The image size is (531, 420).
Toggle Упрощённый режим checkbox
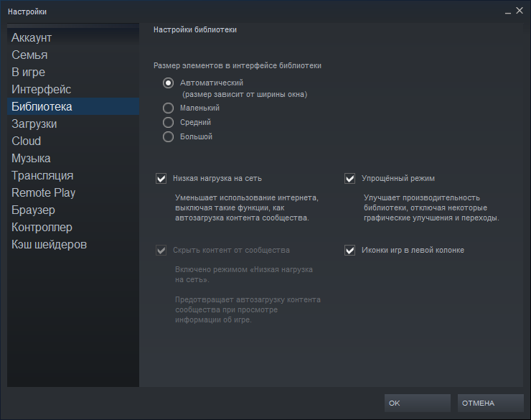tap(350, 179)
